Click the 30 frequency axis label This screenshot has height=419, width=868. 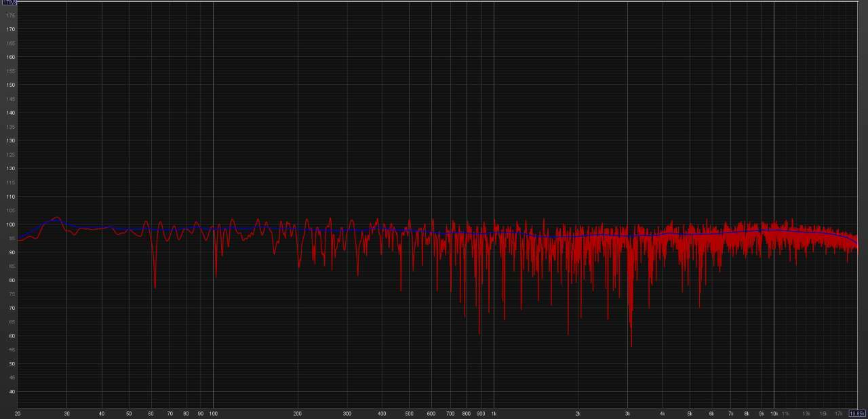point(66,413)
